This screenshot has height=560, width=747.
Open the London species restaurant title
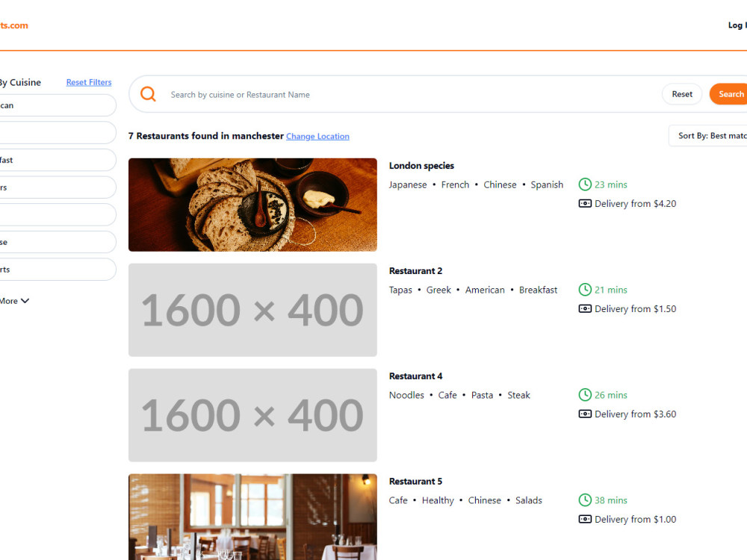coord(421,166)
